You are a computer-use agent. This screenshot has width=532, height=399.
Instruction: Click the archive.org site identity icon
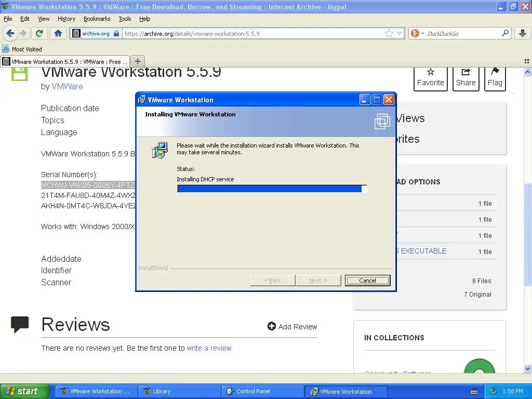click(76, 33)
